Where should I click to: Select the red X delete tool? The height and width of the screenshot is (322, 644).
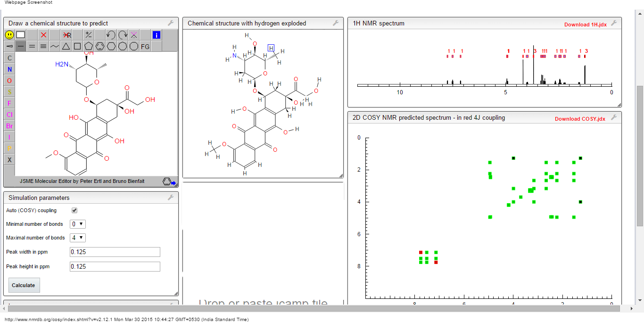click(43, 35)
